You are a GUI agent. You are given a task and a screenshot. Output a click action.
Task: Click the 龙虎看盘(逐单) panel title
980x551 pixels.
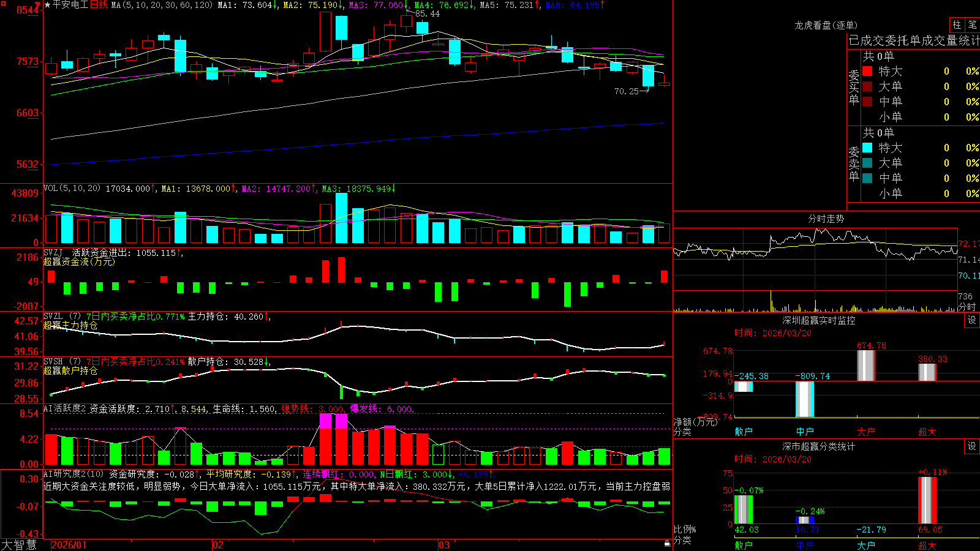point(826,25)
